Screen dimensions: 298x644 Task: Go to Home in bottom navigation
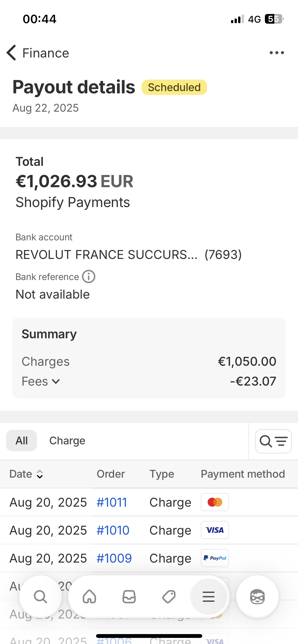pos(89,596)
